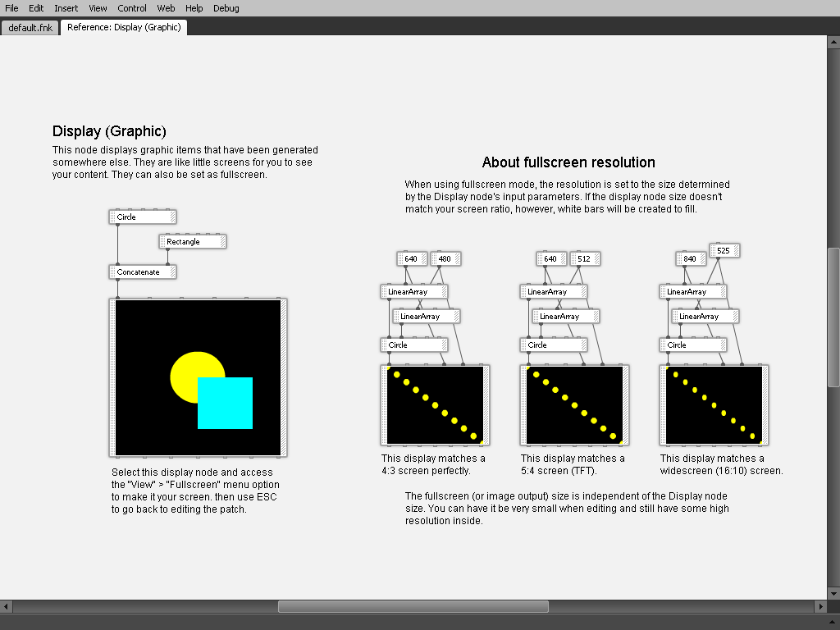The width and height of the screenshot is (840, 630).
Task: Select the 840 value node
Action: click(x=691, y=258)
